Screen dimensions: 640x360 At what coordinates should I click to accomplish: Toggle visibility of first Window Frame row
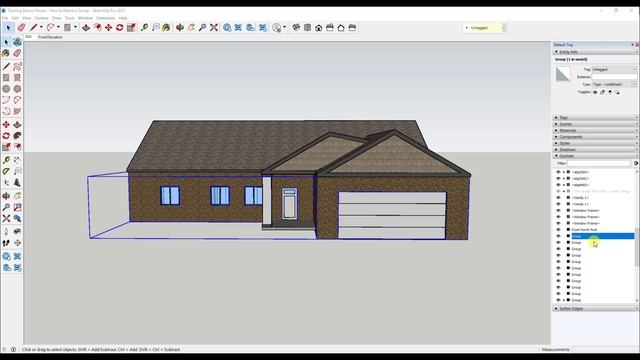click(x=558, y=210)
